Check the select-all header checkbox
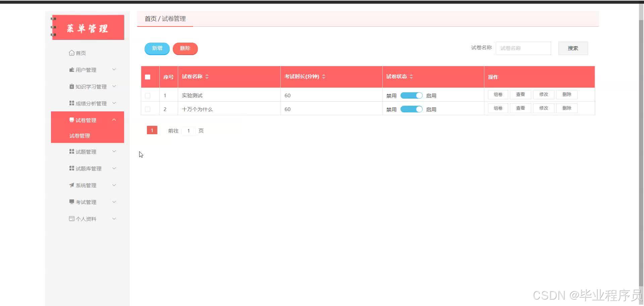This screenshot has height=306, width=644. coord(148,77)
